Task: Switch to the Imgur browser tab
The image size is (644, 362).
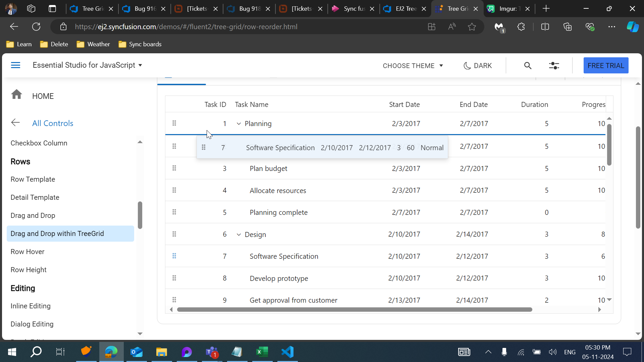Action: tap(505, 9)
